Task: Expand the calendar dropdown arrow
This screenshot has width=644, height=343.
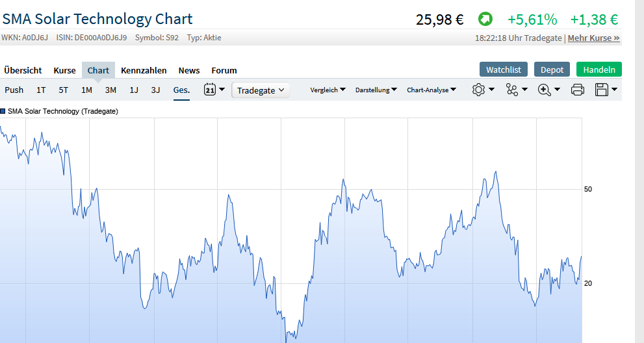Action: [x=222, y=89]
